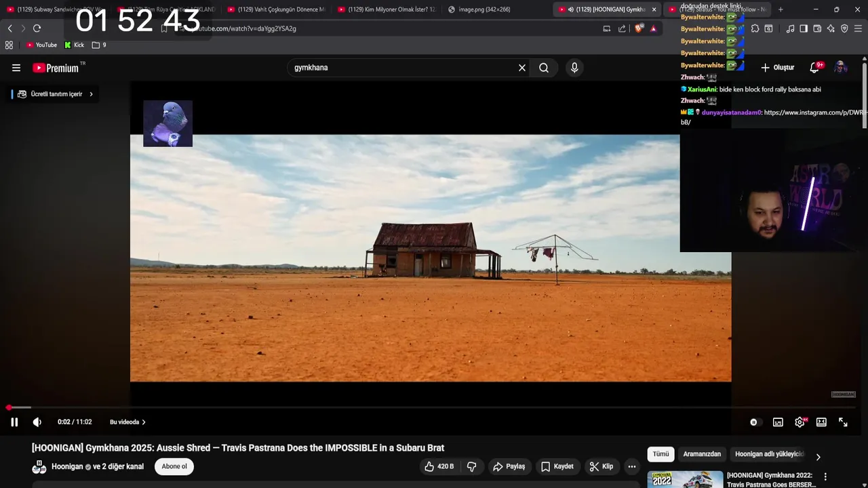This screenshot has width=868, height=488.
Task: Open the Brave Rewards triangle icon
Action: pos(653,28)
